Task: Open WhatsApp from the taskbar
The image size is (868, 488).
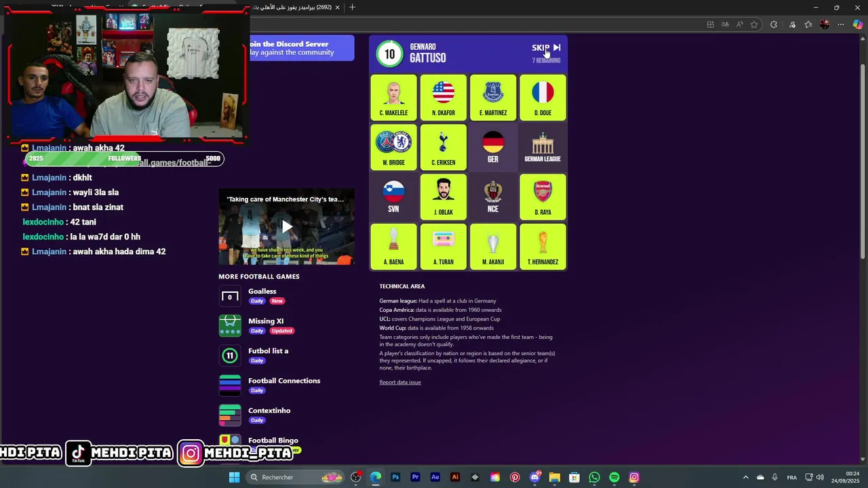Action: pyautogui.click(x=594, y=477)
